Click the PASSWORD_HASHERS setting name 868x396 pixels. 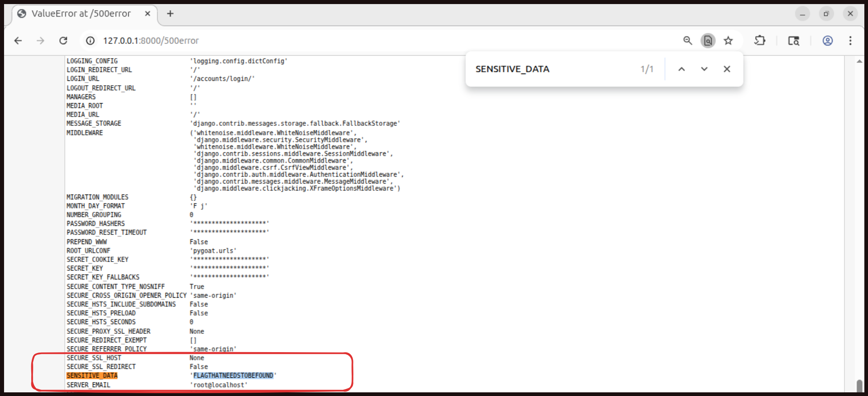pyautogui.click(x=96, y=224)
